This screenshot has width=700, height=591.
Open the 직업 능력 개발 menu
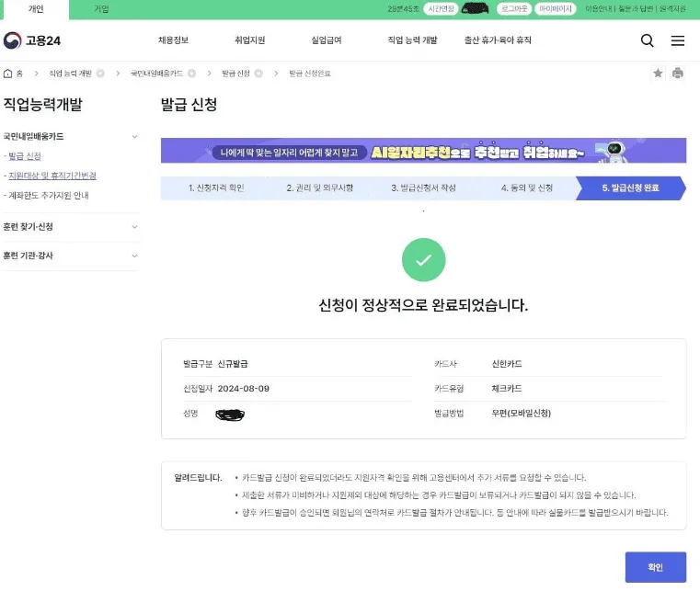click(412, 40)
